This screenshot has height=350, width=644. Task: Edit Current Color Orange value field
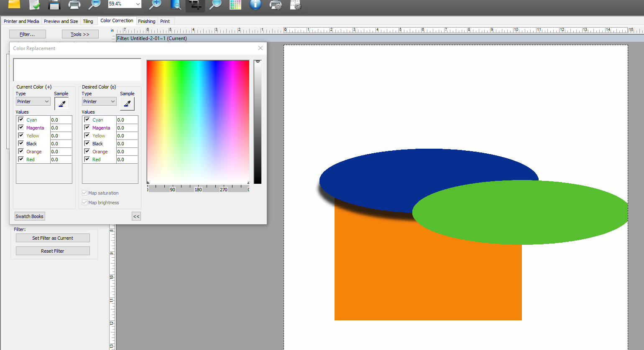tap(61, 152)
